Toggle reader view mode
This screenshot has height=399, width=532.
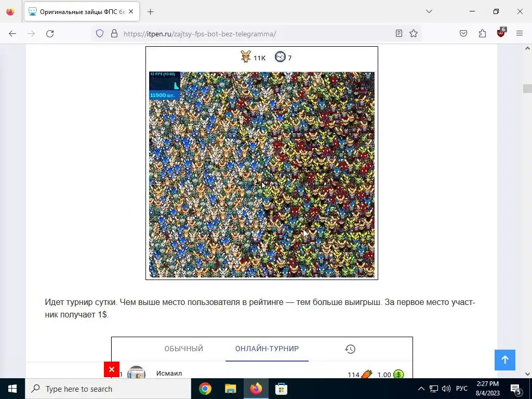tap(399, 33)
